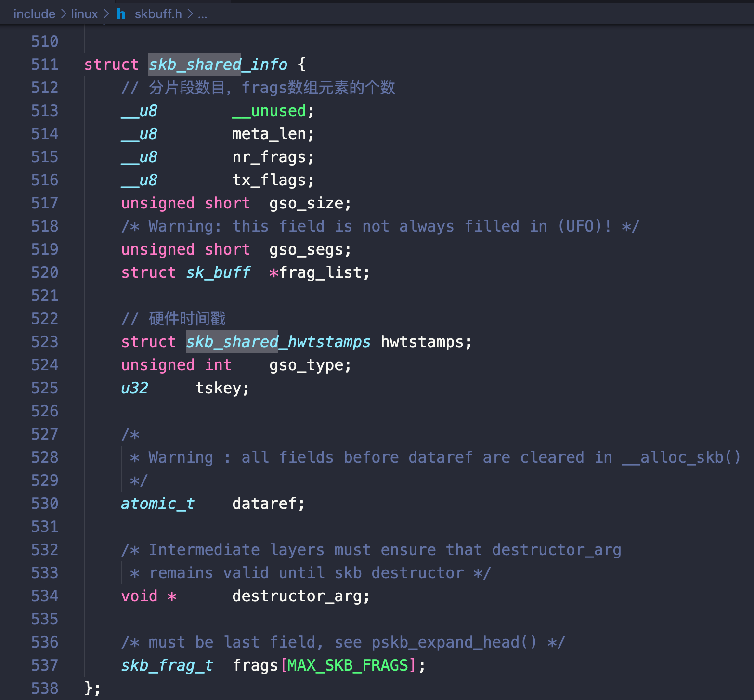Click the tx_flags field
Viewport: 754px width, 700px height.
point(269,180)
